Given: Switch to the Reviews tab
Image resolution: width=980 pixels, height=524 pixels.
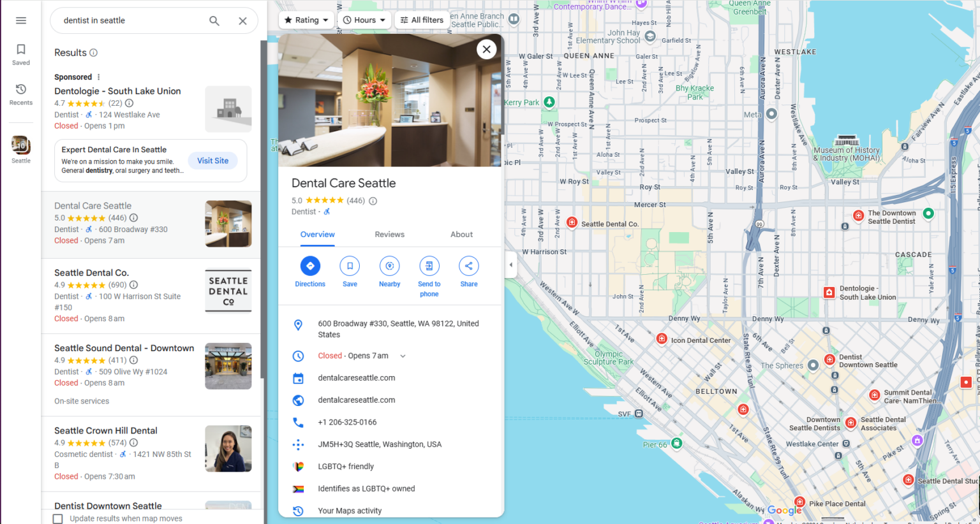Looking at the screenshot, I should [x=389, y=234].
